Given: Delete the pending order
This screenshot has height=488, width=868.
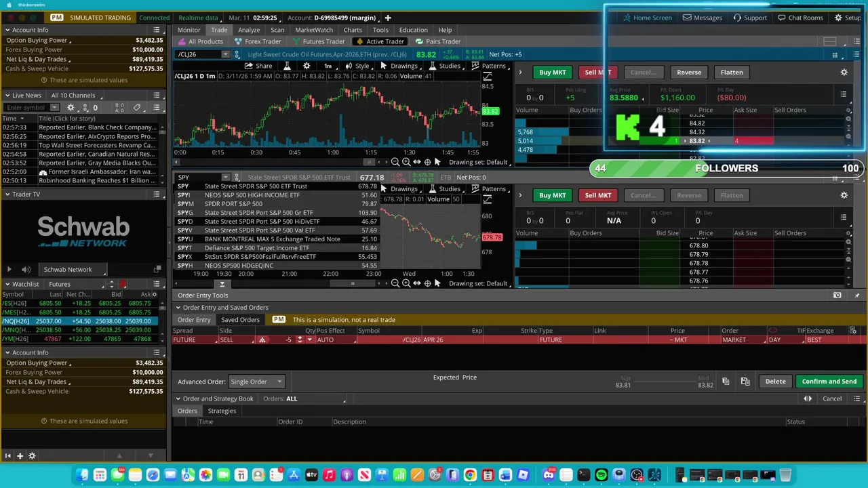Looking at the screenshot, I should pyautogui.click(x=775, y=382).
